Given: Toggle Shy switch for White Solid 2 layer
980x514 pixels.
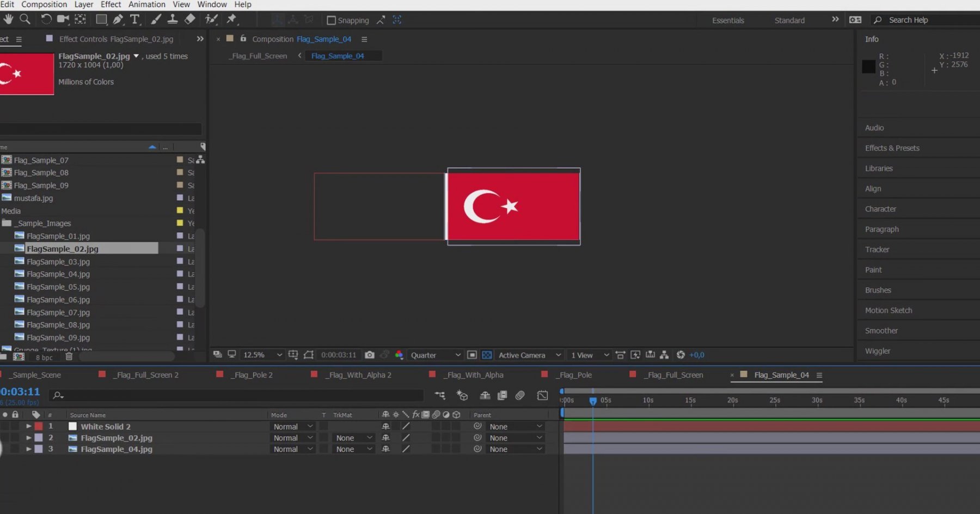Looking at the screenshot, I should (x=385, y=426).
